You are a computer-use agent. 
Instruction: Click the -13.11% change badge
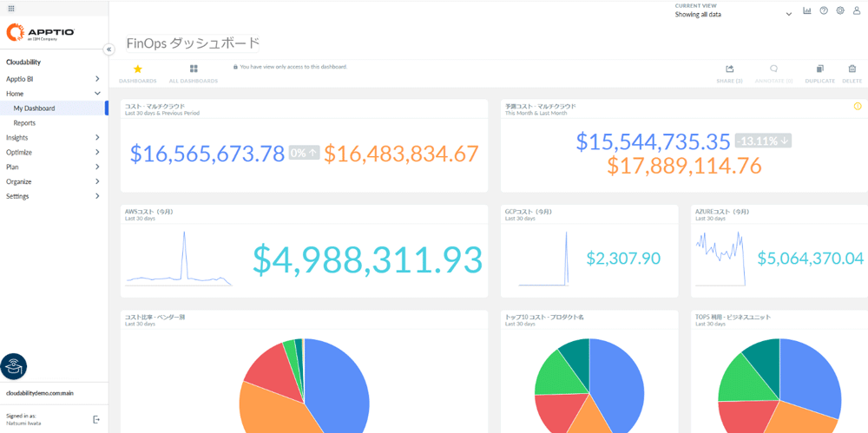point(763,141)
